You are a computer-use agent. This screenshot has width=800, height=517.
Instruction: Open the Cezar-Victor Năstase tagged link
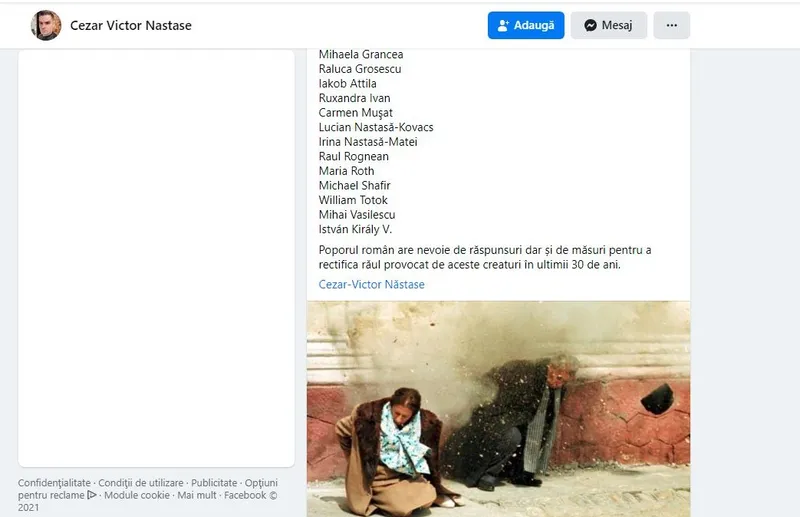[371, 284]
